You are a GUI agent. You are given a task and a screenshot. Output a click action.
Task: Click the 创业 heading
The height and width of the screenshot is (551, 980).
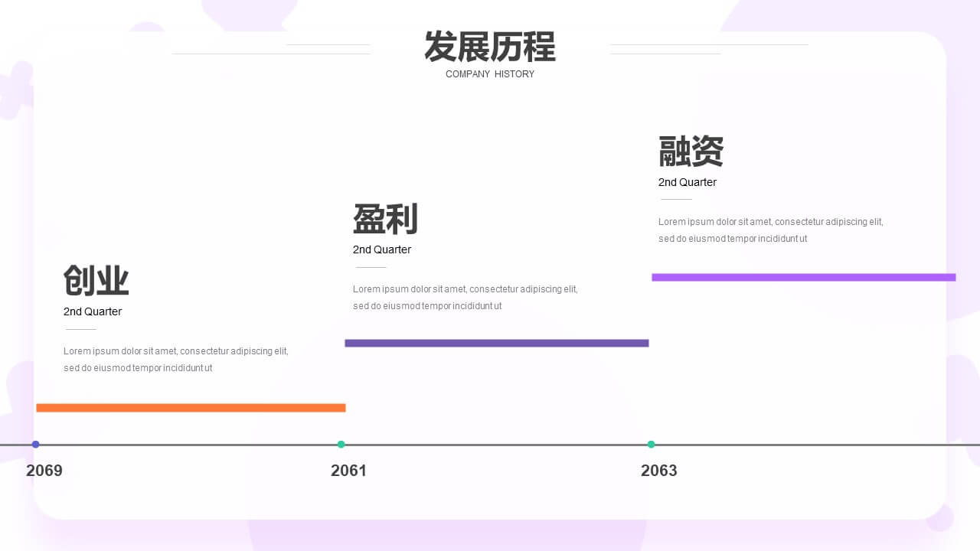coord(96,281)
